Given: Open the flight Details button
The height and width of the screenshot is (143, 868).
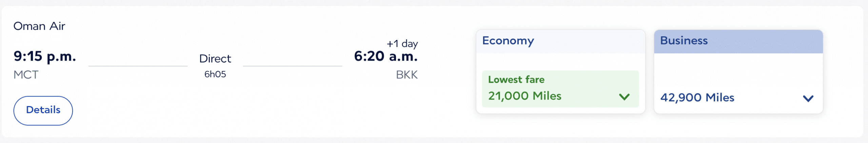Looking at the screenshot, I should coord(43,110).
